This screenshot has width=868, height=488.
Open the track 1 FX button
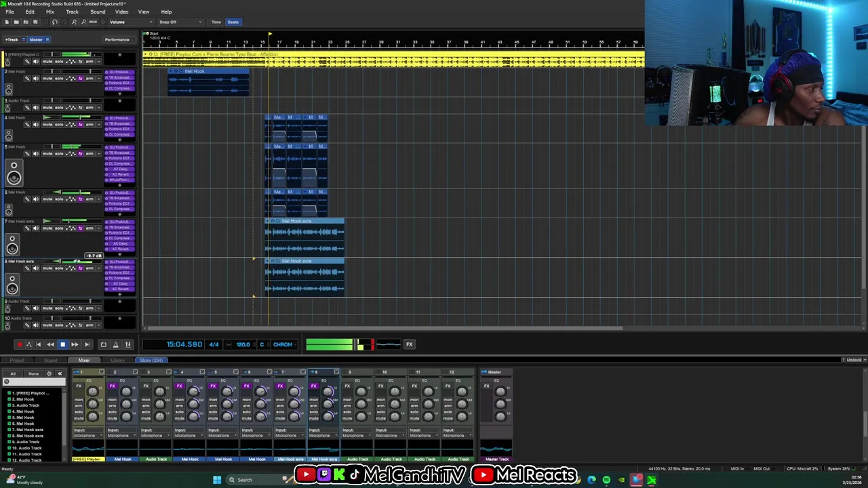tap(80, 62)
